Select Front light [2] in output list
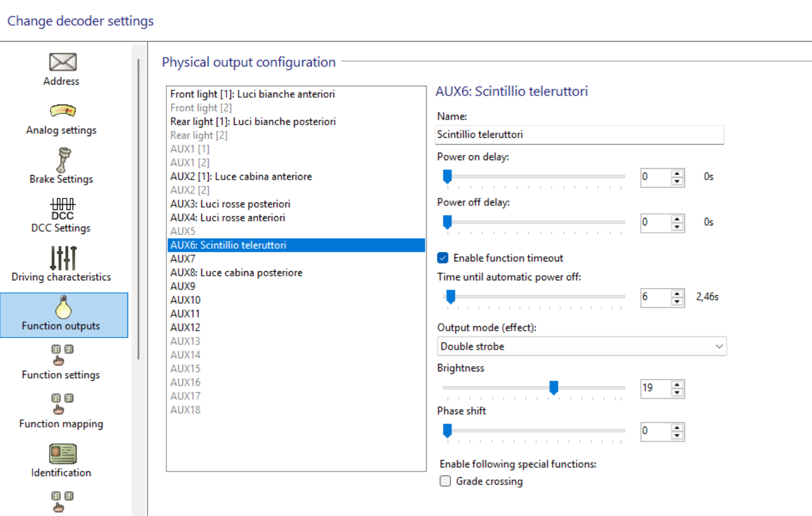Screen dimensions: 812x516 coord(296,108)
